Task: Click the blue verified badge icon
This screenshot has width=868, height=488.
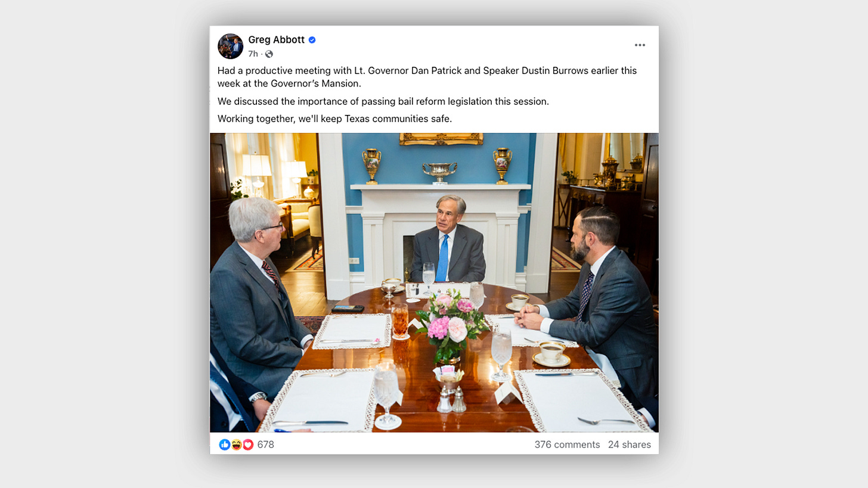Action: click(312, 40)
